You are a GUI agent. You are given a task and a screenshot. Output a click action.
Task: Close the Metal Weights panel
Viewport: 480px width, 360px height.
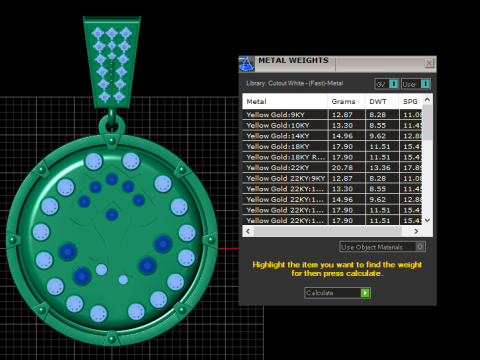tap(429, 63)
